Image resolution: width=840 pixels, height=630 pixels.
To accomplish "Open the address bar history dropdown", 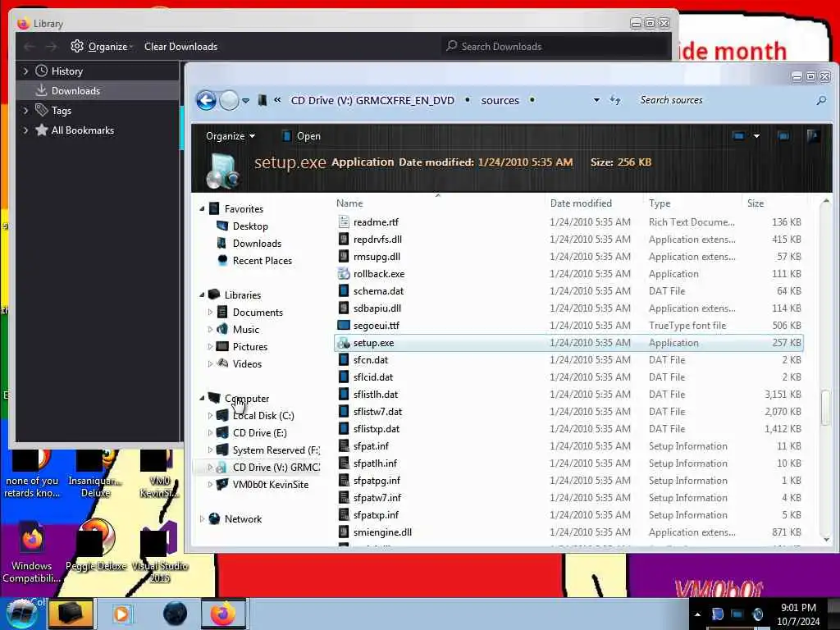I will 596,100.
